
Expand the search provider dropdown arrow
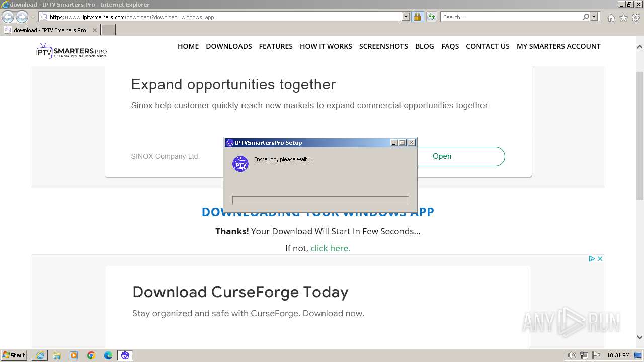point(594,17)
